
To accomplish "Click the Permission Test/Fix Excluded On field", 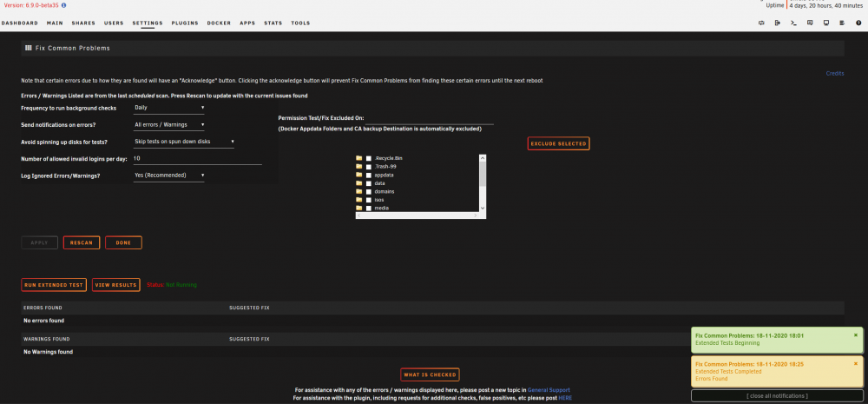I will pos(429,119).
